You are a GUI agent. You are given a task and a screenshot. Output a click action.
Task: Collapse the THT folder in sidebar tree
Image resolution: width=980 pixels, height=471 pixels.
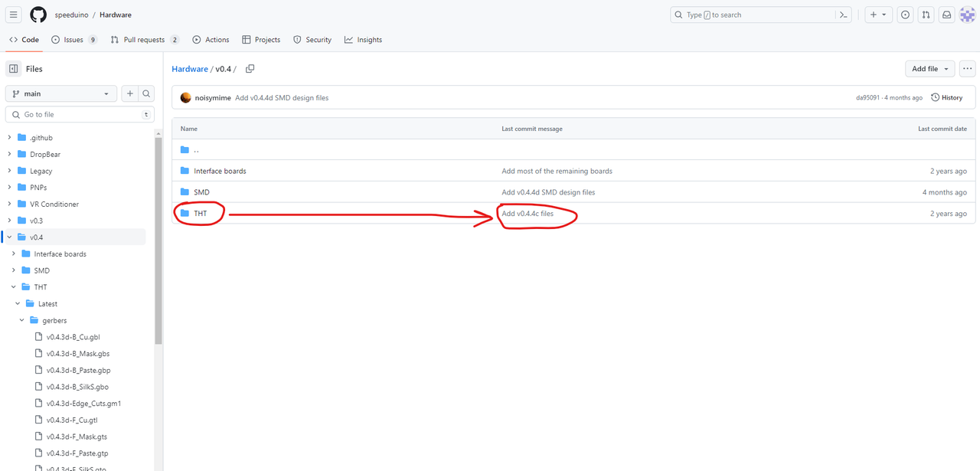pos(14,287)
